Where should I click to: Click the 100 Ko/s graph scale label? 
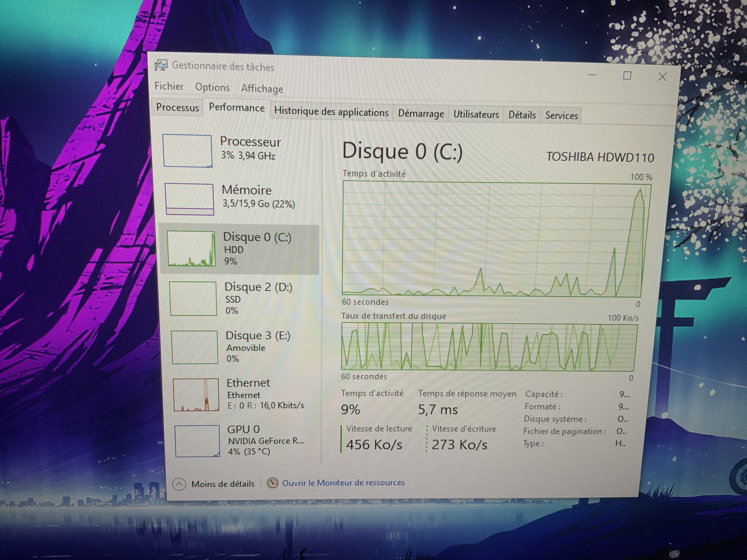[623, 318]
